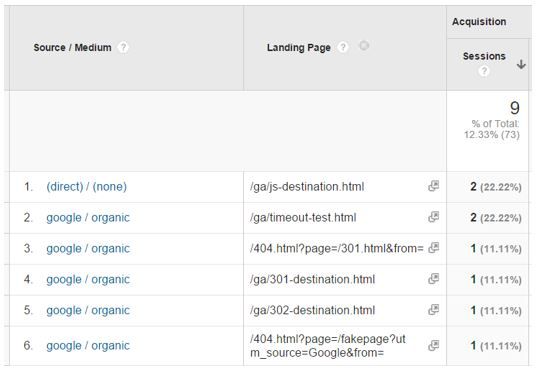Screen dimensions: 541x371
Task: Open help icon next to Source / Medium
Action: (123, 47)
